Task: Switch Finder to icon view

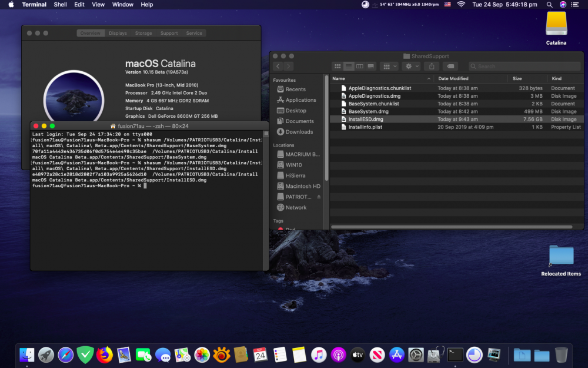Action: point(338,67)
